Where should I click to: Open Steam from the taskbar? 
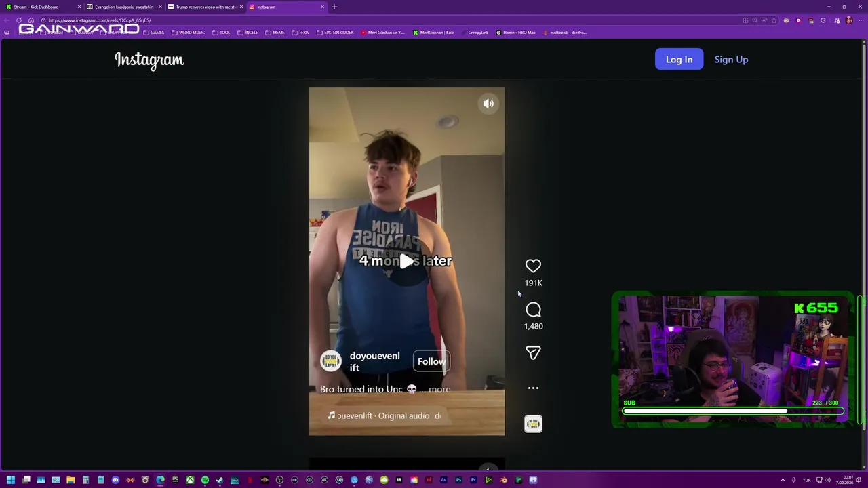tap(220, 480)
